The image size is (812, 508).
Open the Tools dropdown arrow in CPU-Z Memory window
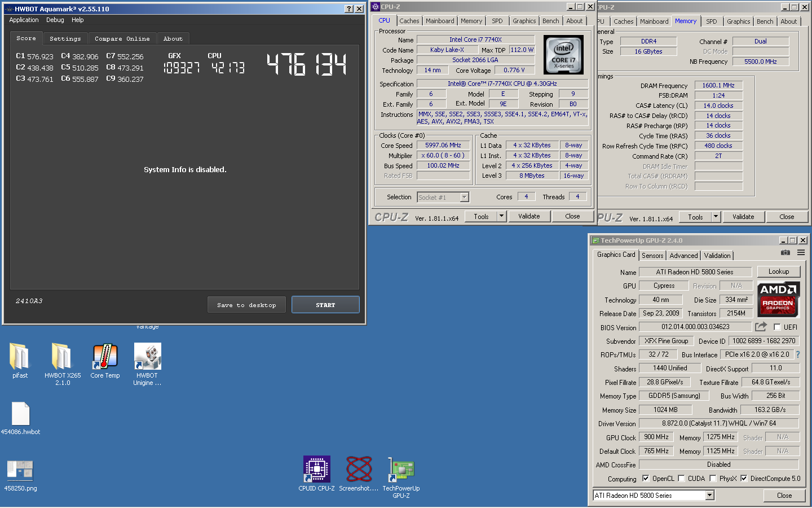click(x=716, y=217)
